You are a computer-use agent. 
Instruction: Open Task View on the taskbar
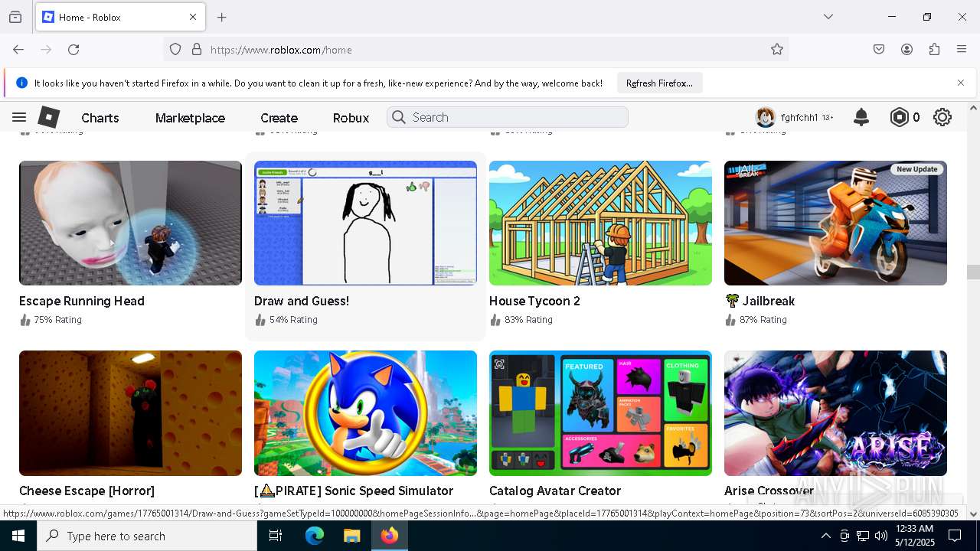[x=276, y=536]
